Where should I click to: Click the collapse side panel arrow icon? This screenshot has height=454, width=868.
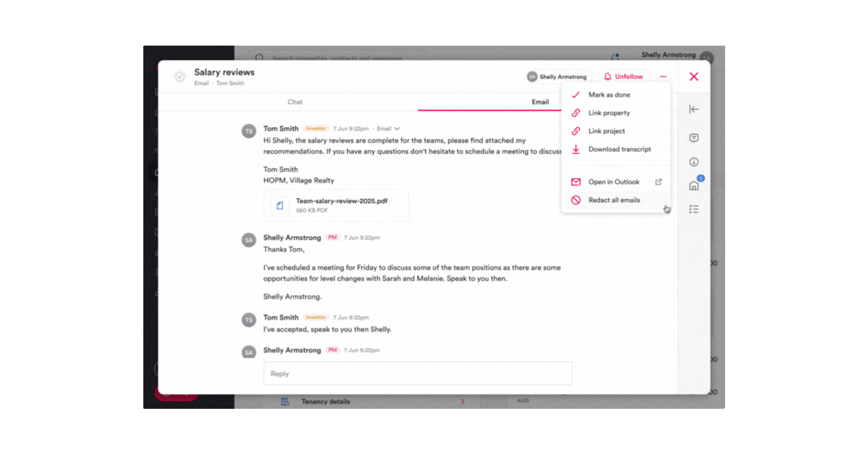[693, 109]
